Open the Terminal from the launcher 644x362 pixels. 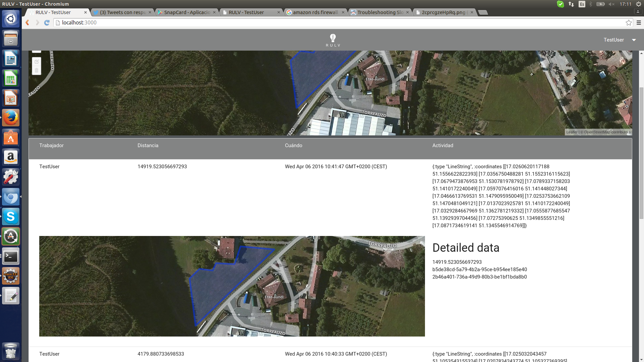[x=11, y=256]
